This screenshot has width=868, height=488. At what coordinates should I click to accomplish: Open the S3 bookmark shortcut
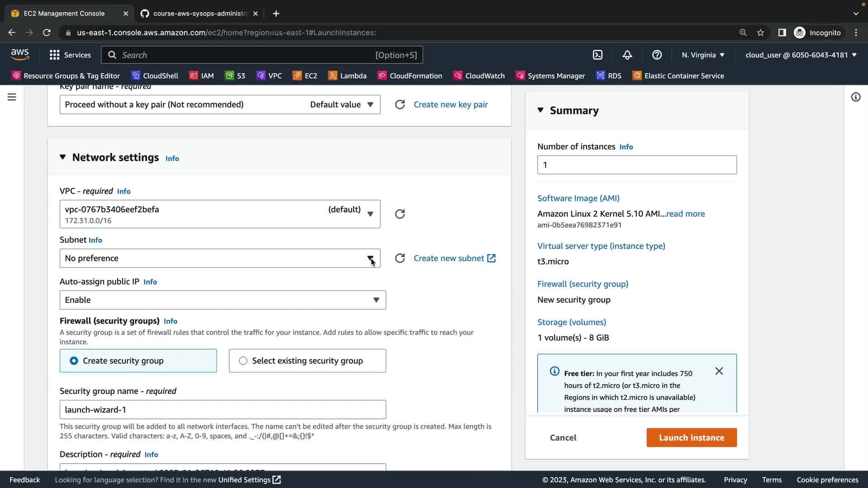pos(235,75)
